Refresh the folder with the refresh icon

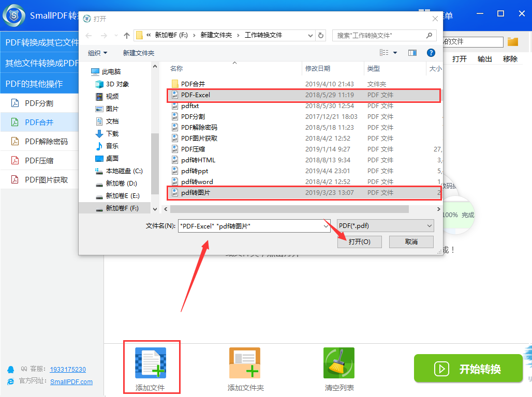point(321,35)
